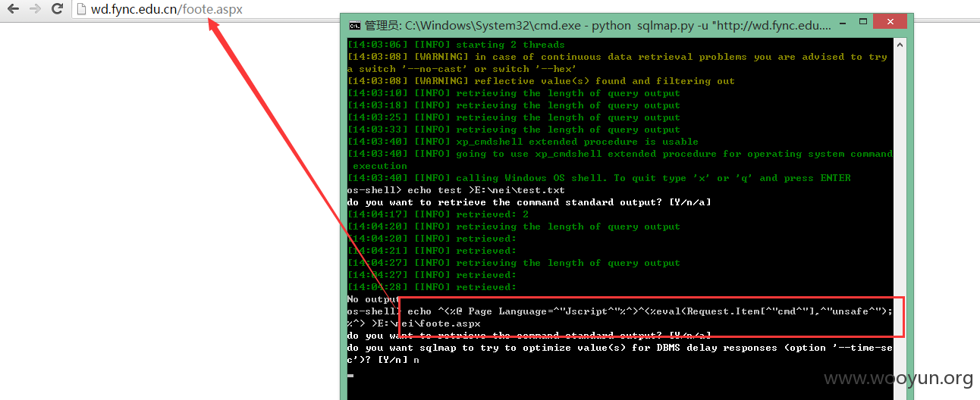The image size is (980, 400).
Task: Click the "c')? [Y/n] n" answer line
Action: (x=383, y=360)
